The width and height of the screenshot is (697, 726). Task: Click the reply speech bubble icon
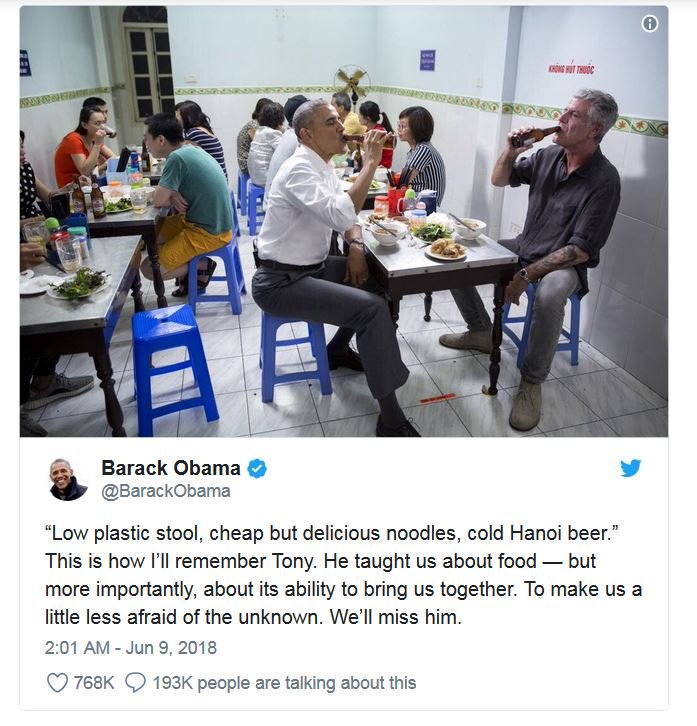[136, 682]
